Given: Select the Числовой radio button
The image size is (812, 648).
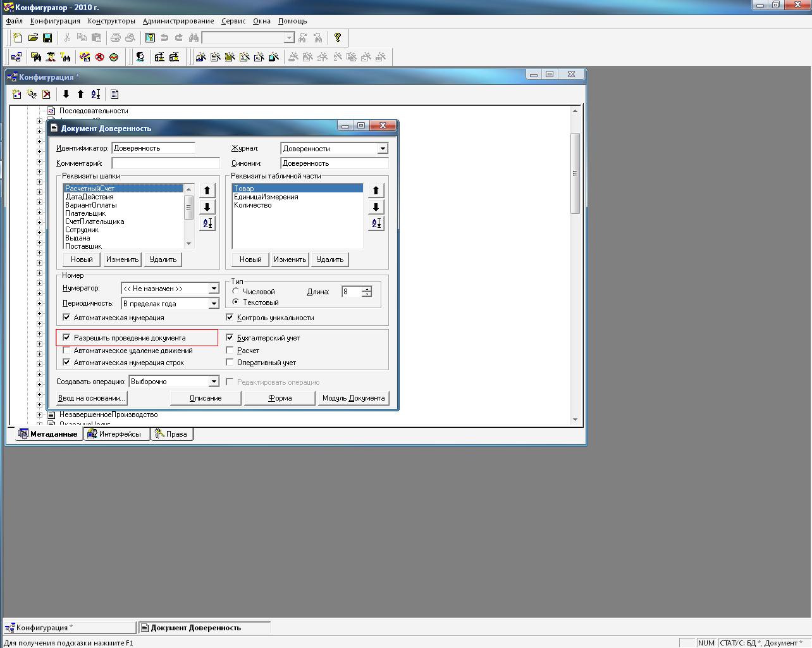Looking at the screenshot, I should pos(236,292).
